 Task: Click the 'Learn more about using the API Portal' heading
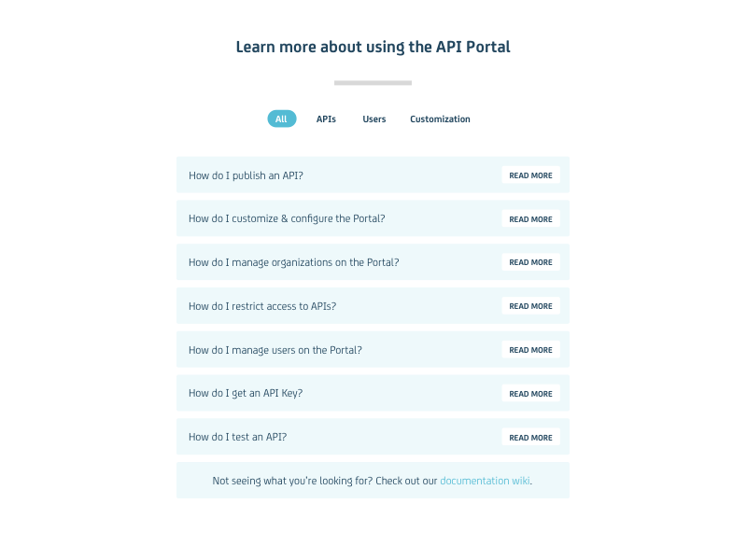[x=373, y=47]
